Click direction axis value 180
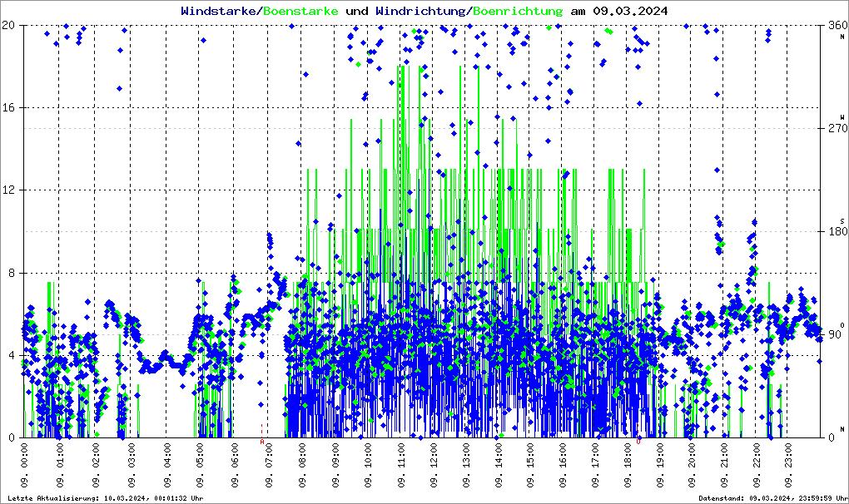 point(837,231)
